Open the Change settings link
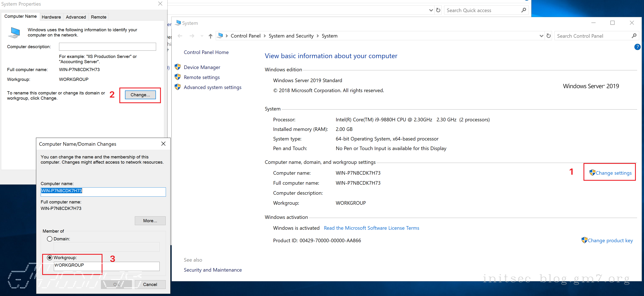This screenshot has height=296, width=644. pos(613,173)
